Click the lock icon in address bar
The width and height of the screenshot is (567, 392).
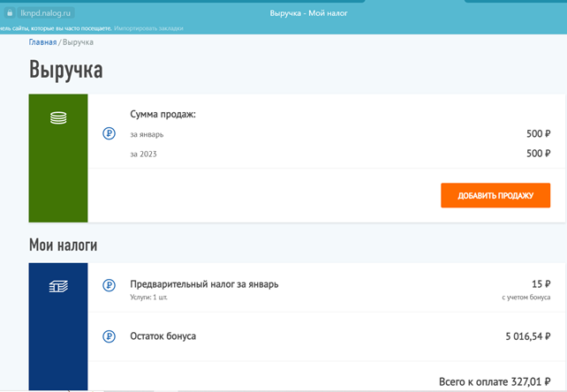[11, 14]
